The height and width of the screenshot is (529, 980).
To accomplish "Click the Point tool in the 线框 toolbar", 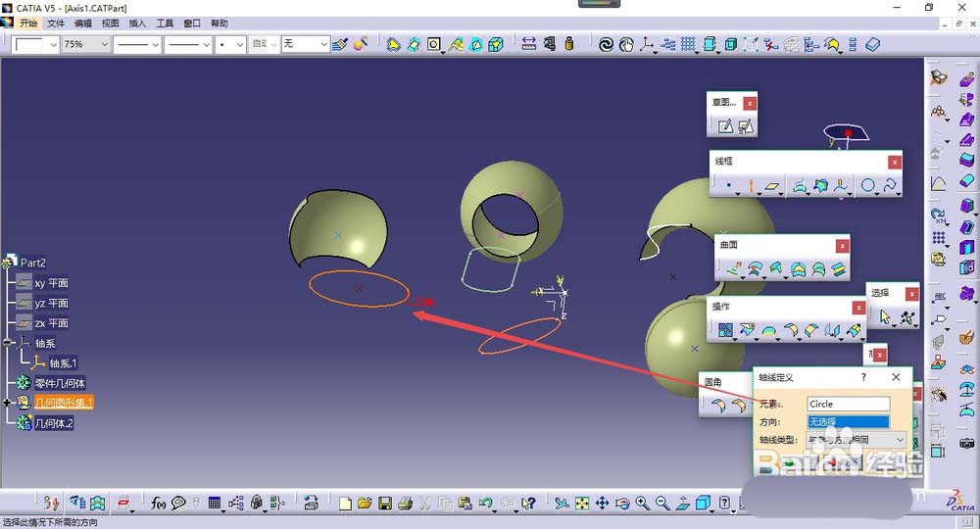I will click(x=727, y=185).
